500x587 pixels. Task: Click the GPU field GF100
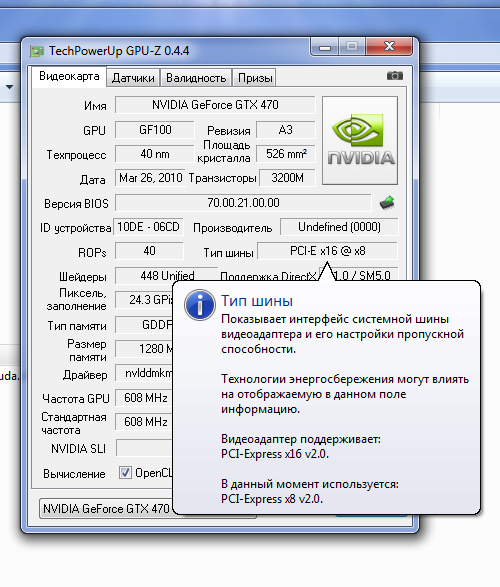tap(155, 130)
